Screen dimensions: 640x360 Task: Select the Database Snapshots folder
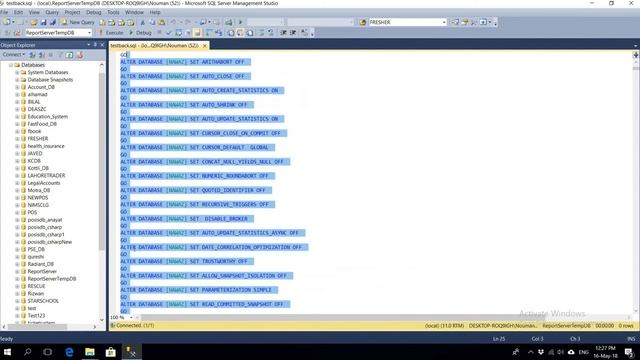(x=50, y=80)
